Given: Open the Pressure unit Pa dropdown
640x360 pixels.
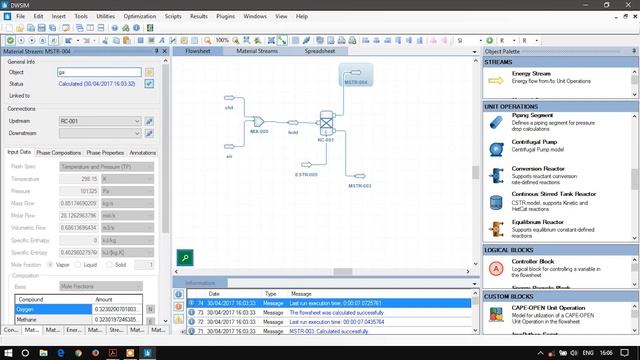Looking at the screenshot, I should pos(128,191).
